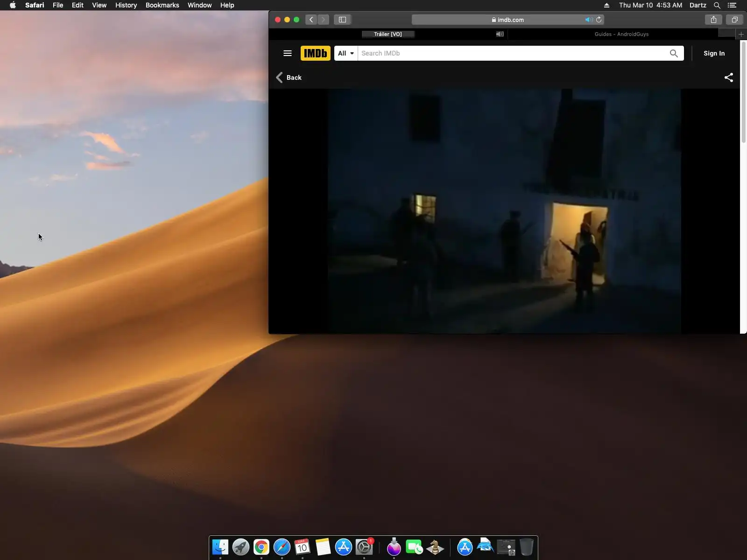Open Chess from the Dock
This screenshot has height=560, width=747.
pos(435,547)
